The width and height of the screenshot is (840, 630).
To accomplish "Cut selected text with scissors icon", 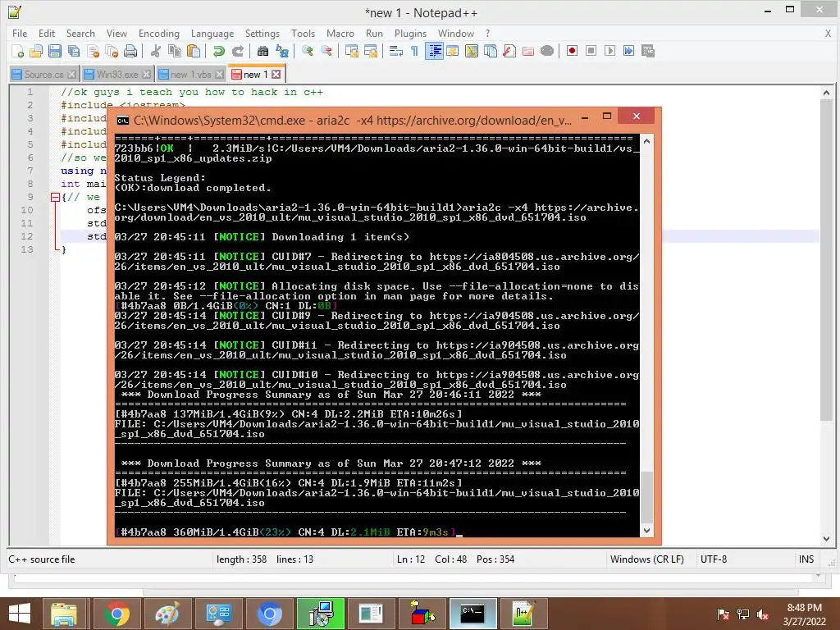I will [155, 51].
